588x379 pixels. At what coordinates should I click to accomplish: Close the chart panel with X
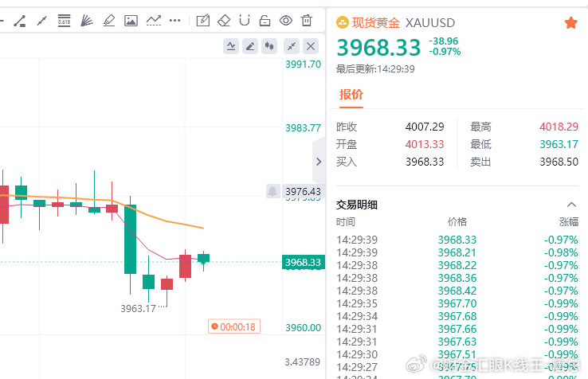pyautogui.click(x=311, y=46)
